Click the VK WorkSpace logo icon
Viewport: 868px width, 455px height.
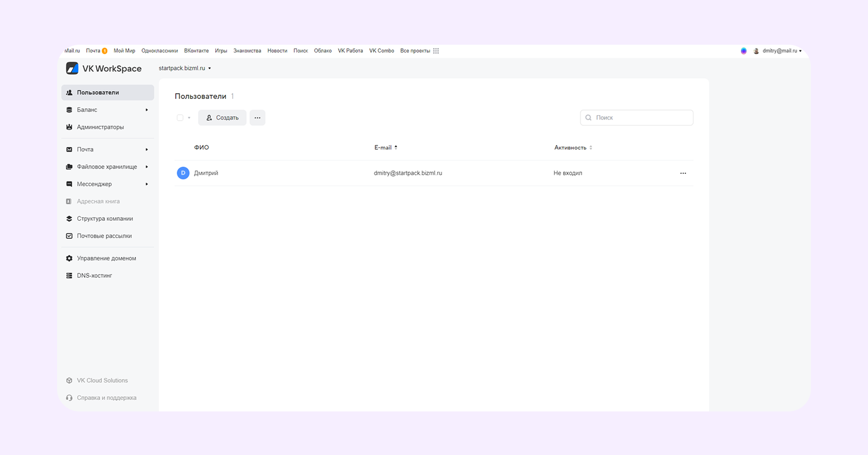pos(72,68)
